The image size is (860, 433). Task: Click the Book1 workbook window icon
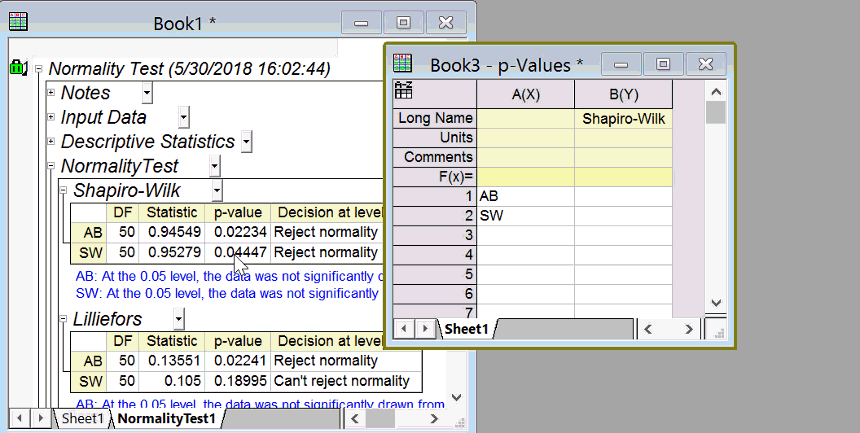pos(18,21)
